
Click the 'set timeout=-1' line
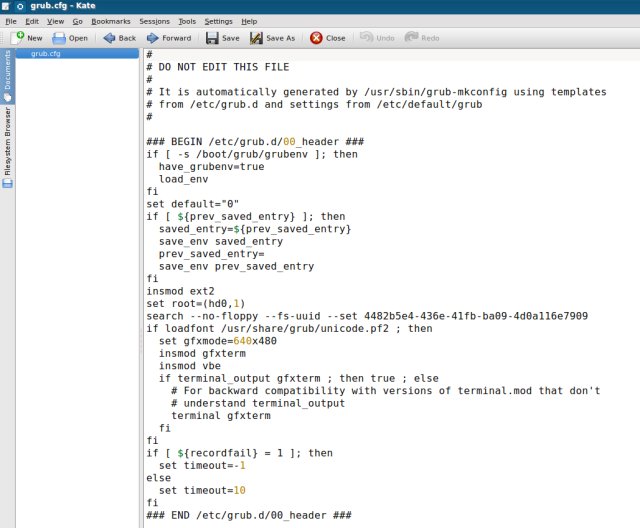202,465
